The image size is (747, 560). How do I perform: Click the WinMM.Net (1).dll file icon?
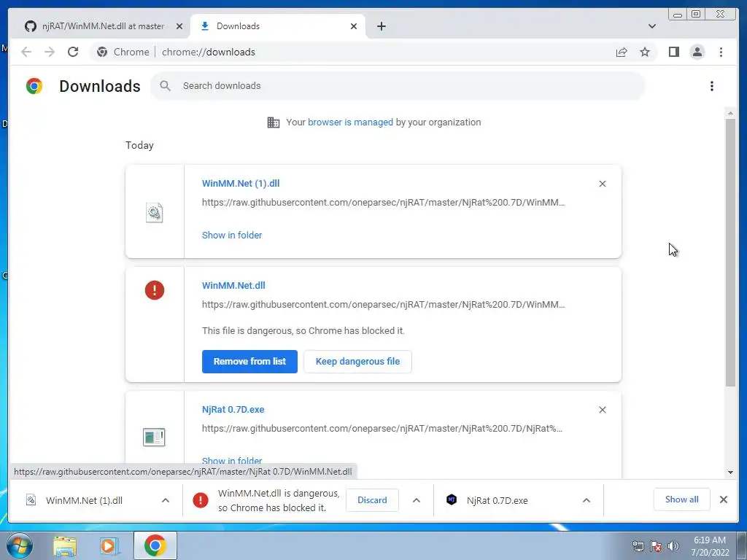(155, 212)
